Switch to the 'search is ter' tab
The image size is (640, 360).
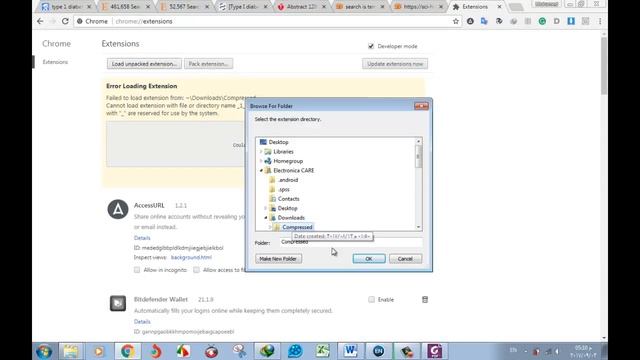(x=360, y=7)
